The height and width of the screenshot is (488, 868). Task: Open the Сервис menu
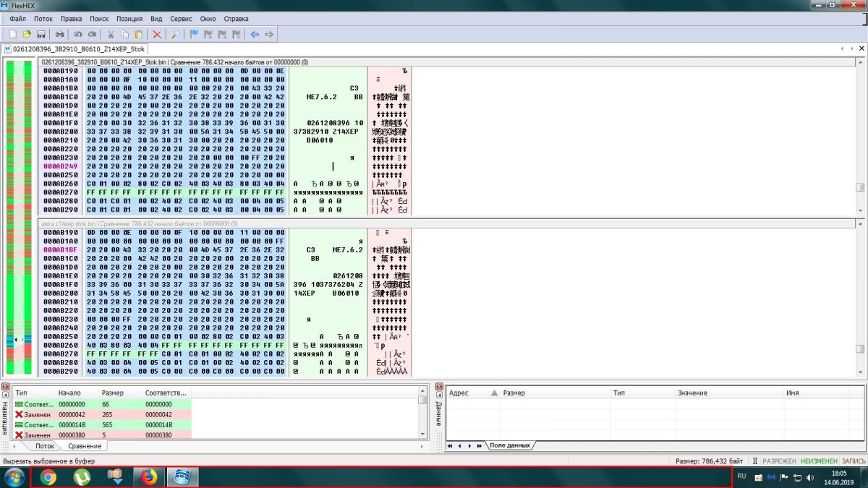[x=182, y=18]
